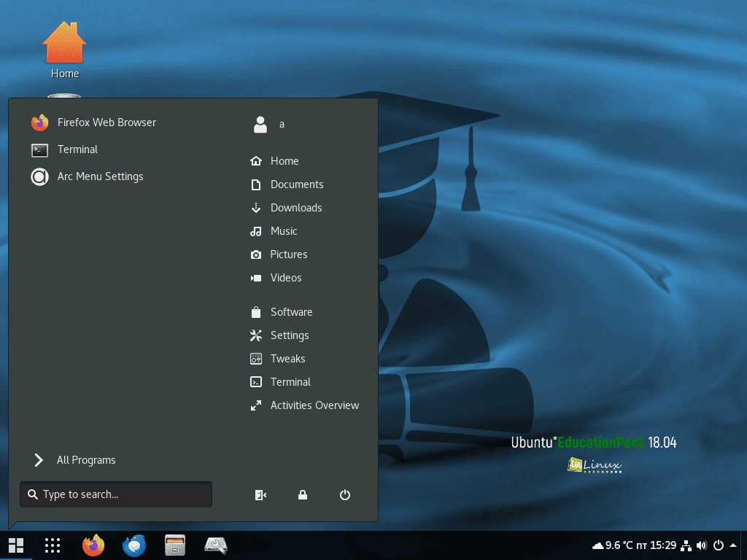
Task: Click the weather 9.6 °C indicator
Action: tap(612, 545)
